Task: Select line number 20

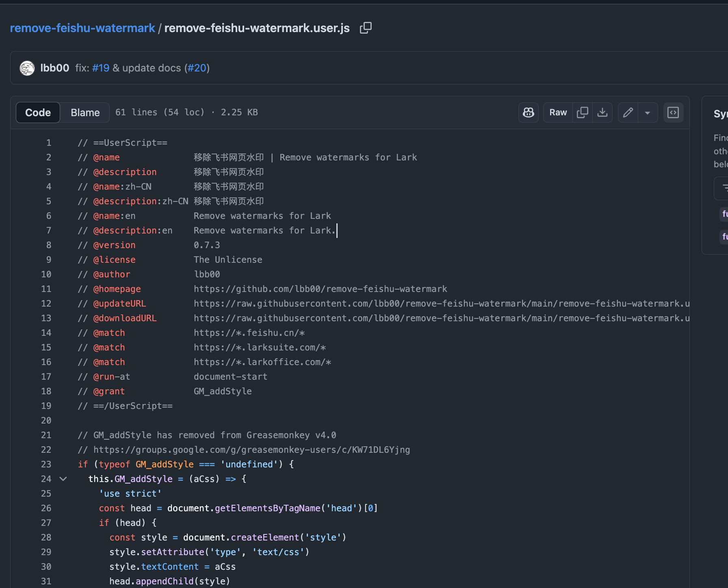Action: point(46,421)
